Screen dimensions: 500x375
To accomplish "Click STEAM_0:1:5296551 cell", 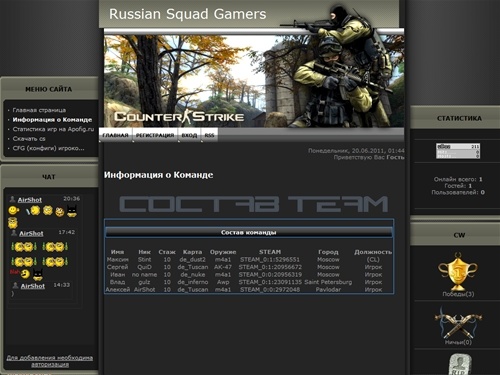I will [x=270, y=259].
